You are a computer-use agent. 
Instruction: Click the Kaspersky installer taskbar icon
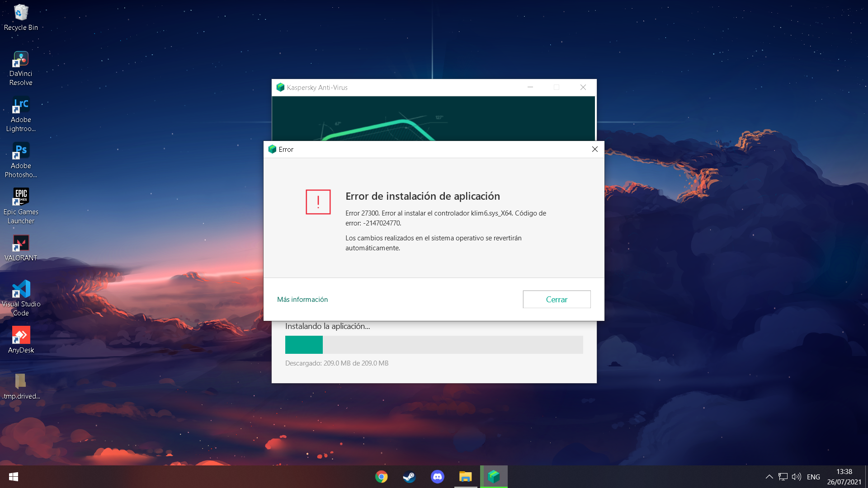(494, 477)
